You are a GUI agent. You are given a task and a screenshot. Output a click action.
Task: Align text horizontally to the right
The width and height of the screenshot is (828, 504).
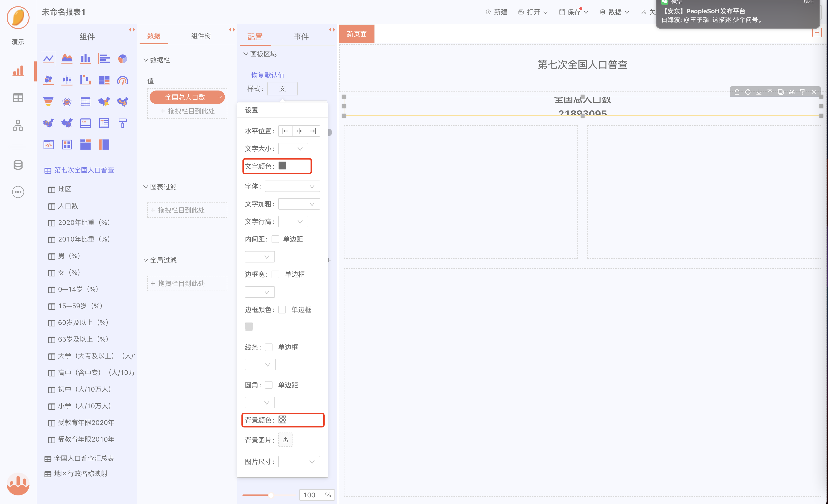click(x=313, y=131)
